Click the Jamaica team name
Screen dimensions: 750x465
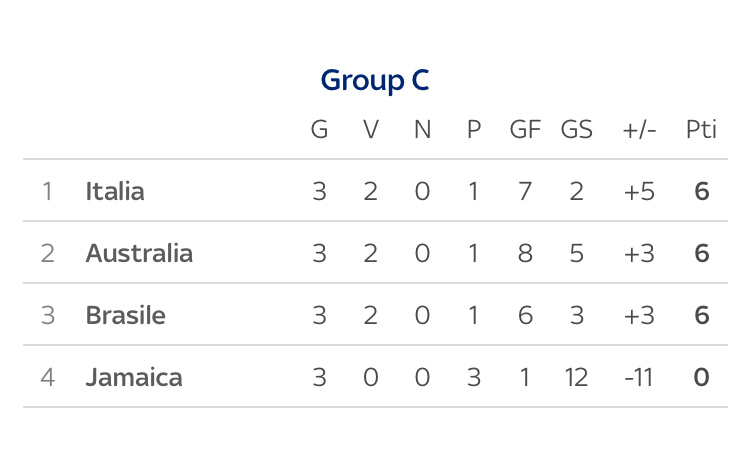134,377
